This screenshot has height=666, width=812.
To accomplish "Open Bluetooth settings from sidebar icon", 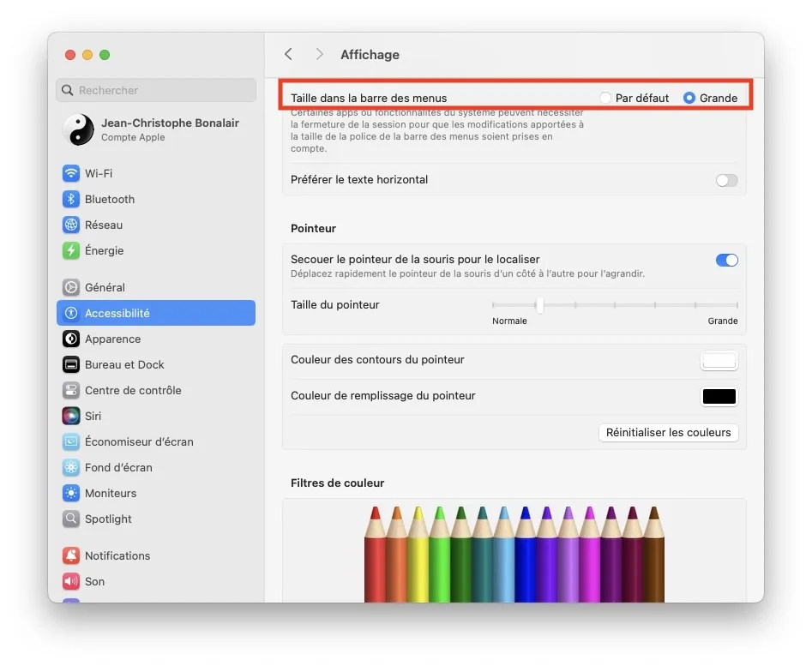I will tap(71, 199).
